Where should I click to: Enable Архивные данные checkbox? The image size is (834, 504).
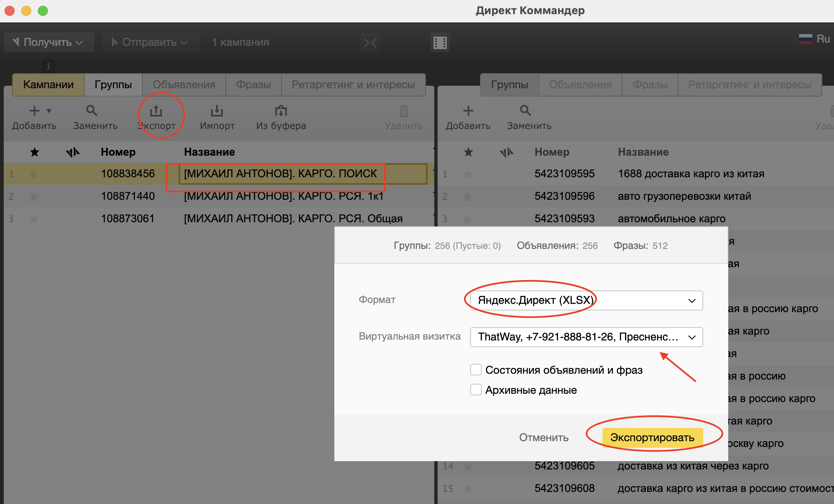point(476,390)
